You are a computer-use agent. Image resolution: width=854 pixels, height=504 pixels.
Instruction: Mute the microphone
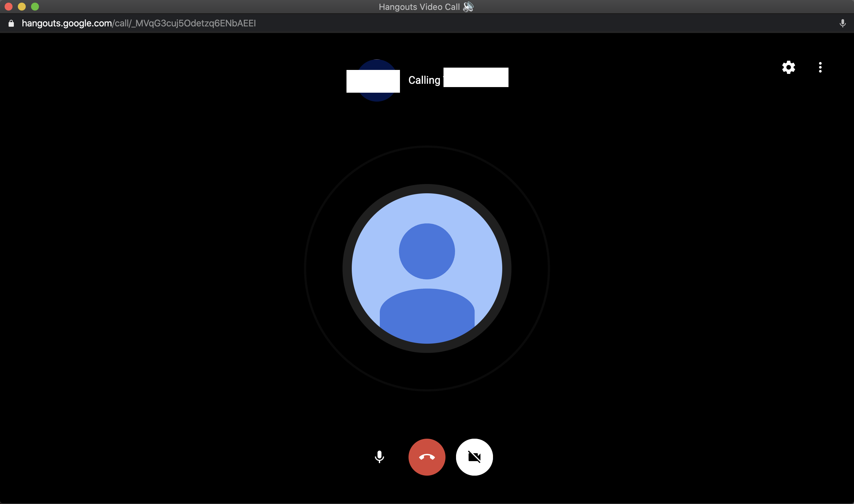379,457
